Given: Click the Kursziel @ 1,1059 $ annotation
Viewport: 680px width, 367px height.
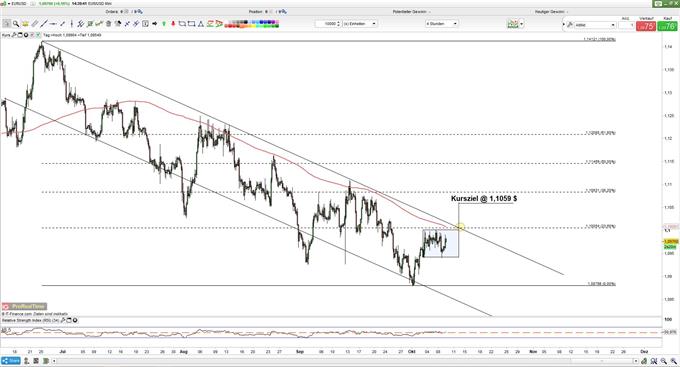Looking at the screenshot, I should [484, 199].
